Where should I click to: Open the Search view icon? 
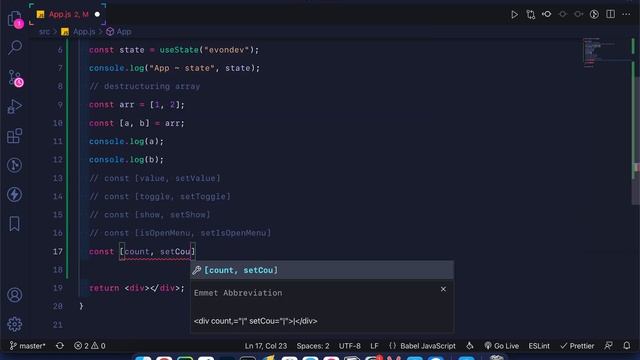[x=15, y=47]
